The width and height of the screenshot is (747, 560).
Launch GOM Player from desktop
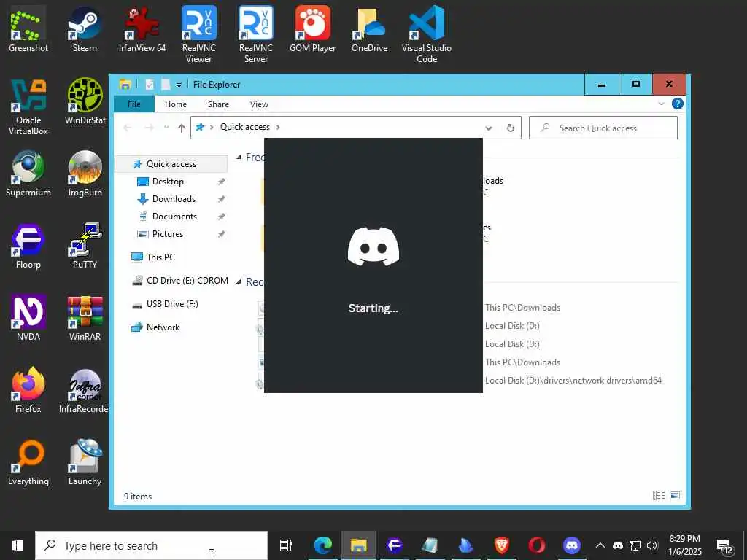(312, 28)
